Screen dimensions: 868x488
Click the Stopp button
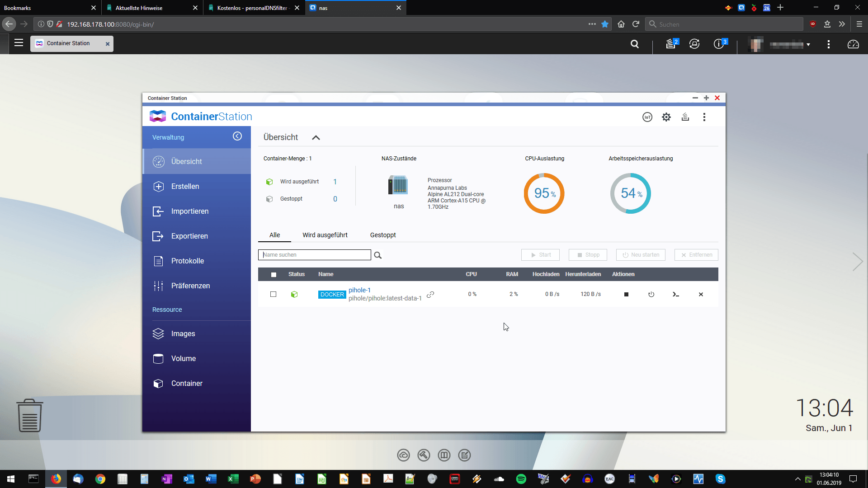coord(588,255)
